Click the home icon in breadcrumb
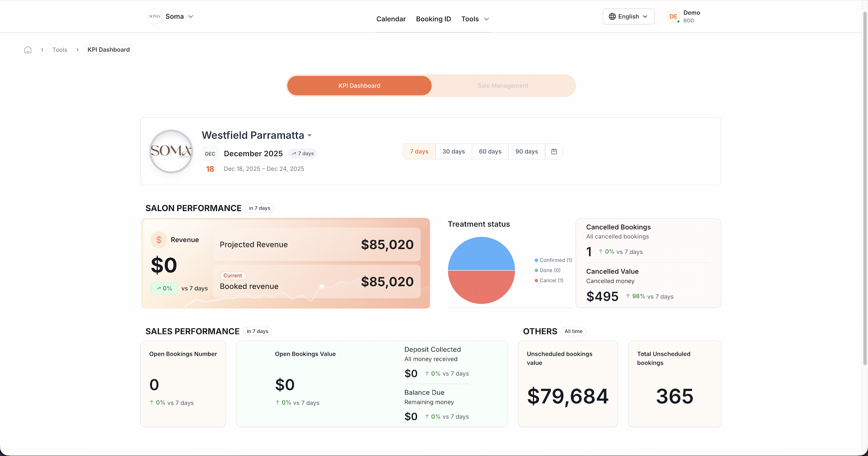Viewport: 868px width, 456px height. tap(28, 50)
